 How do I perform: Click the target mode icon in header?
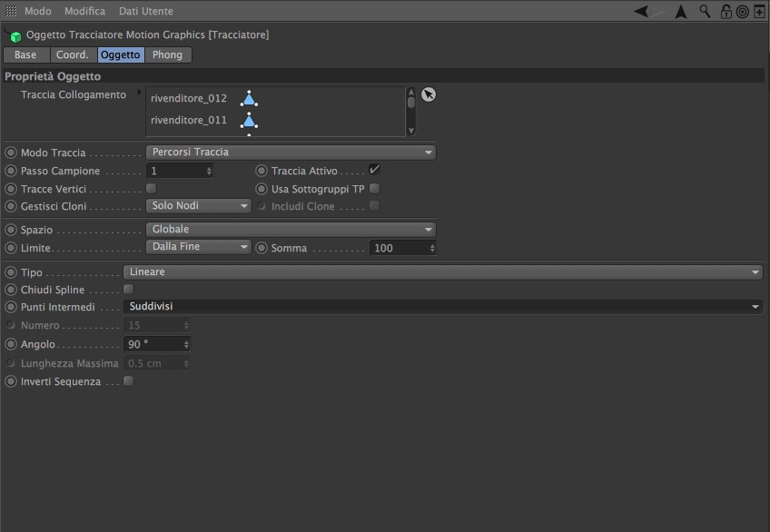(743, 11)
